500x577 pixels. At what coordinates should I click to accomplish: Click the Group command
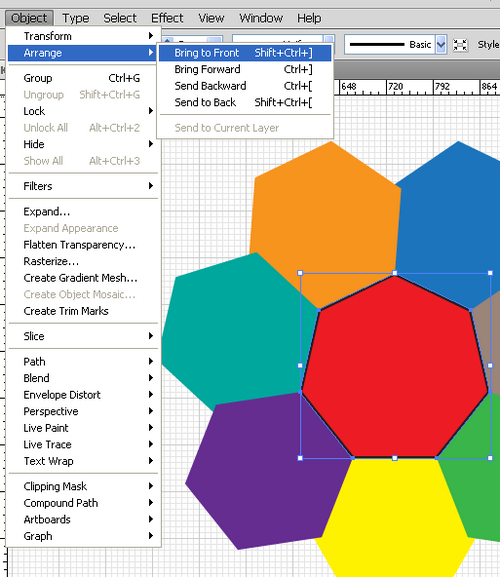point(83,78)
